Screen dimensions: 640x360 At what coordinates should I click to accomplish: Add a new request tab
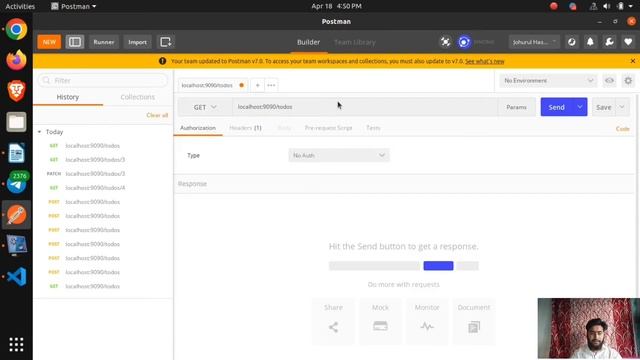258,85
